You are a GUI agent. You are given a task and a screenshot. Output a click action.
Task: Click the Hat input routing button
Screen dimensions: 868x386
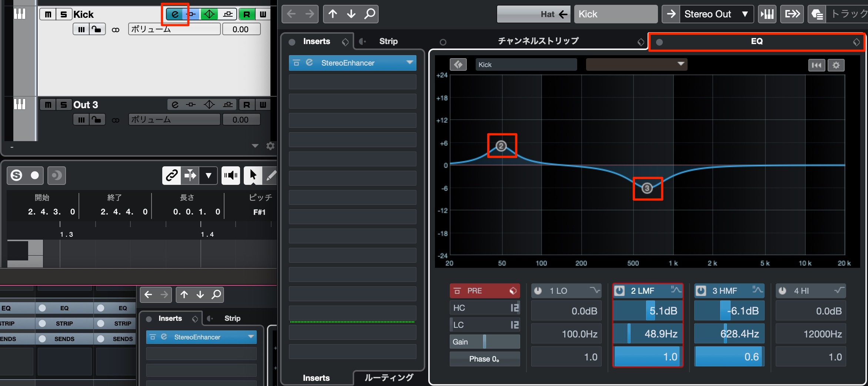534,14
